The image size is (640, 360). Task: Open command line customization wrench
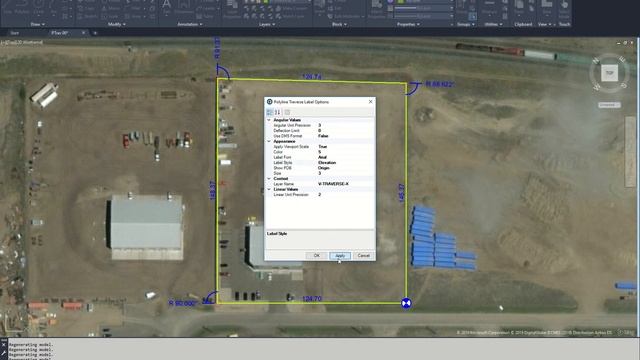coord(4,353)
